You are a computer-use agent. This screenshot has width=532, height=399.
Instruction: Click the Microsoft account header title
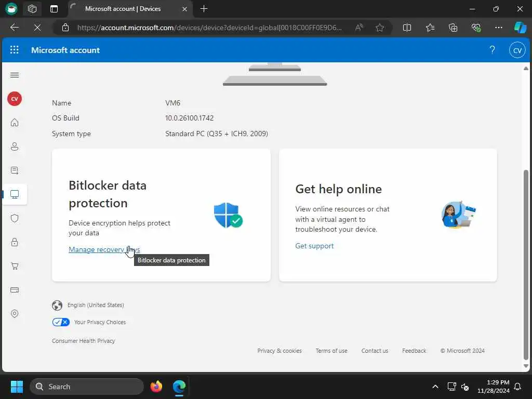65,50
